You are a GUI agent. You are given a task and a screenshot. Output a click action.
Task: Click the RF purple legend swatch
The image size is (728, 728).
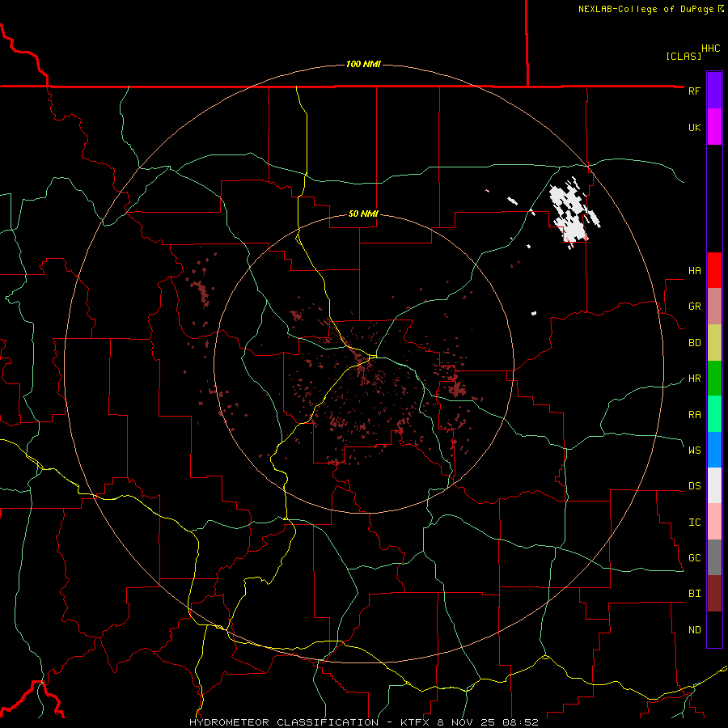point(714,91)
